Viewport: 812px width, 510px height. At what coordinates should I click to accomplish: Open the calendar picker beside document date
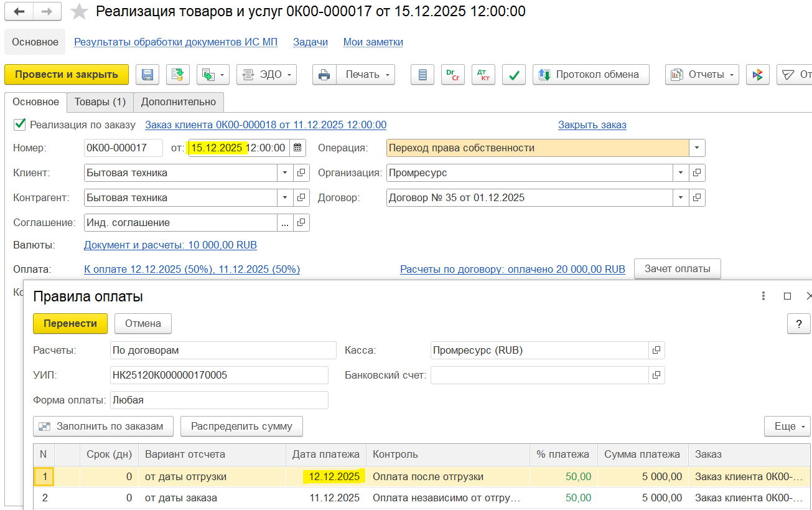click(x=298, y=148)
